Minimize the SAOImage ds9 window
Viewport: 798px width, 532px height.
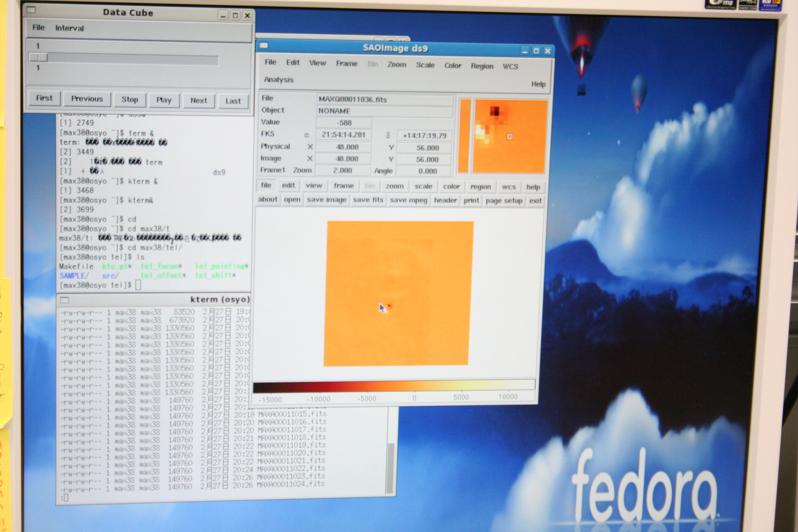tap(525, 51)
